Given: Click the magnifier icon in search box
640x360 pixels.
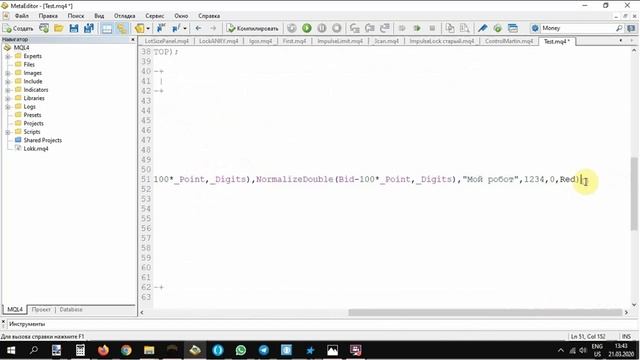Looking at the screenshot, I should point(619,28).
